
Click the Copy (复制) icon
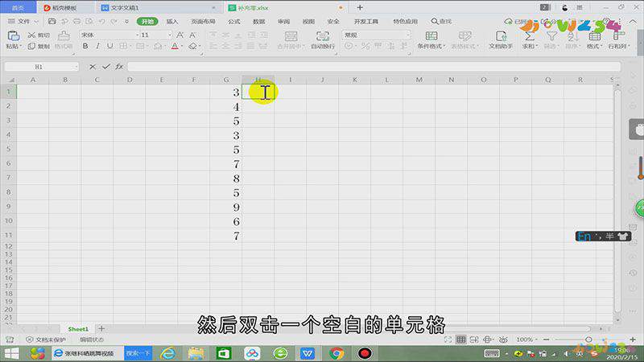[x=31, y=47]
